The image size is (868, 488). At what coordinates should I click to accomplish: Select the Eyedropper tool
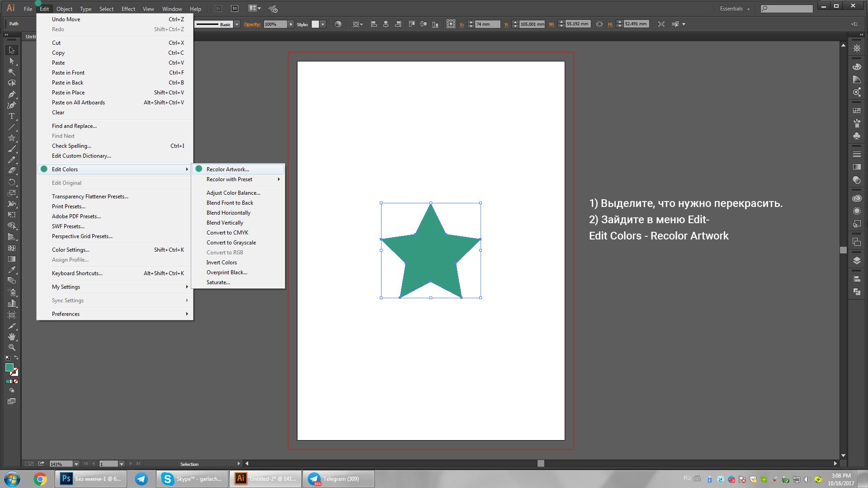point(12,270)
